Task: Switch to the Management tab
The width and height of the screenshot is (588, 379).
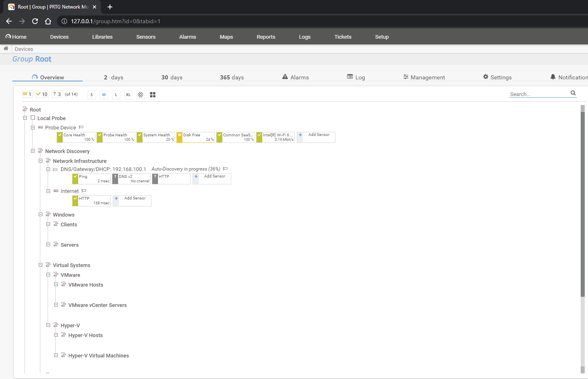Action: click(x=424, y=77)
